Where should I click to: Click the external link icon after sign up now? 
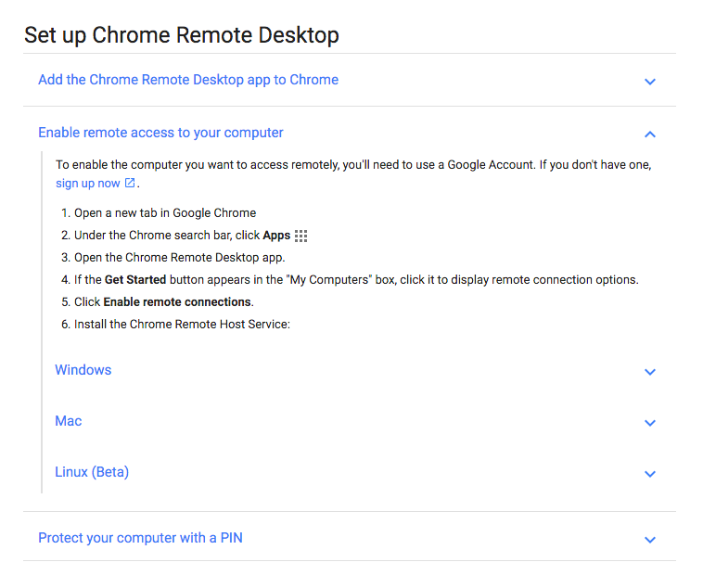coord(130,183)
